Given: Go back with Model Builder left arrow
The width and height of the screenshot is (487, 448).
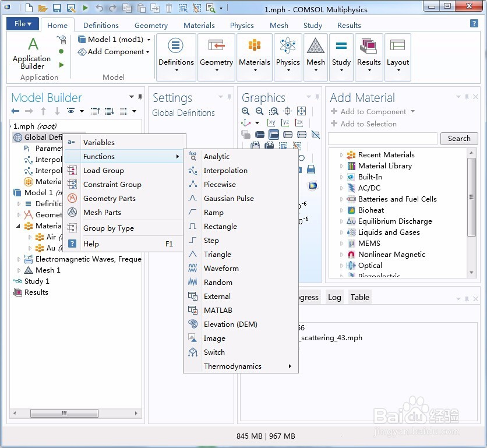Looking at the screenshot, I should 15,111.
